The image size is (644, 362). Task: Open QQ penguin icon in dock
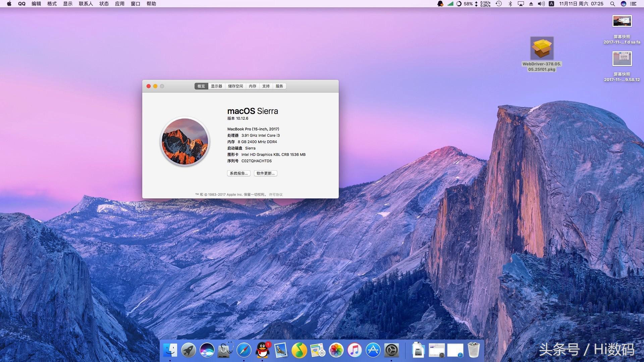[263, 350]
